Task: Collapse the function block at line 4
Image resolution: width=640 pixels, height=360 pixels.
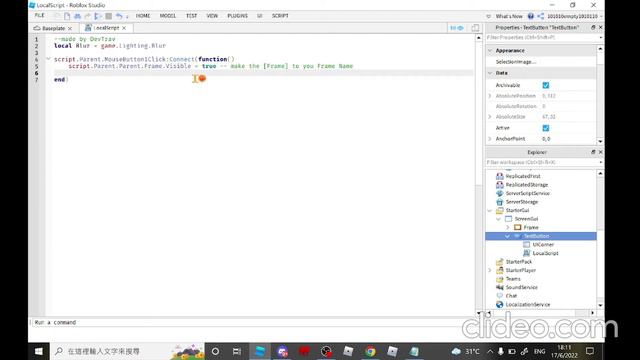Action: point(48,59)
